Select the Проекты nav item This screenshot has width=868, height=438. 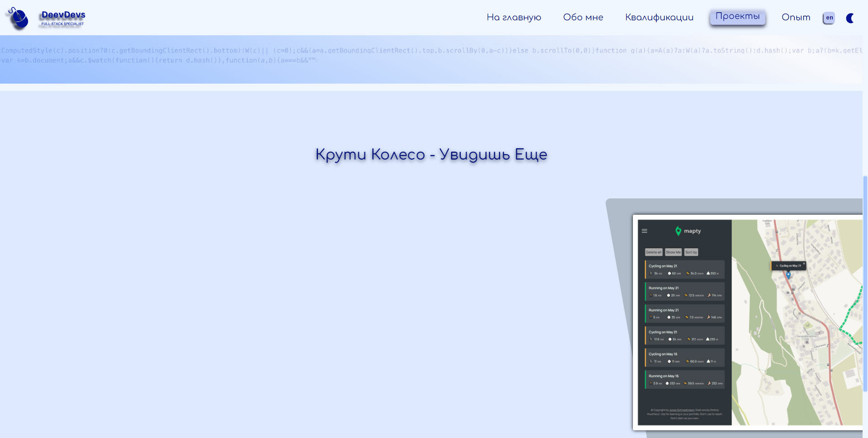[x=737, y=17]
